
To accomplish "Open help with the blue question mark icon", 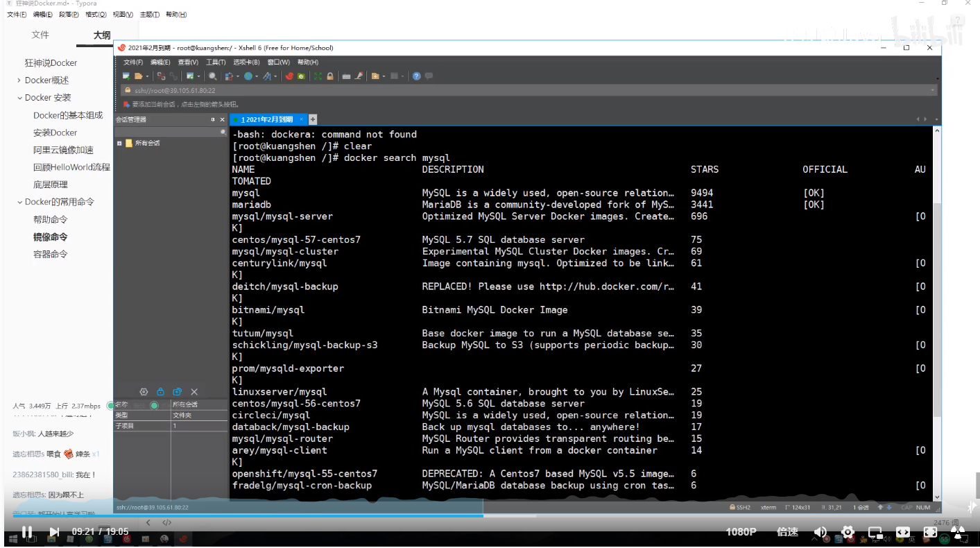I will (x=416, y=76).
